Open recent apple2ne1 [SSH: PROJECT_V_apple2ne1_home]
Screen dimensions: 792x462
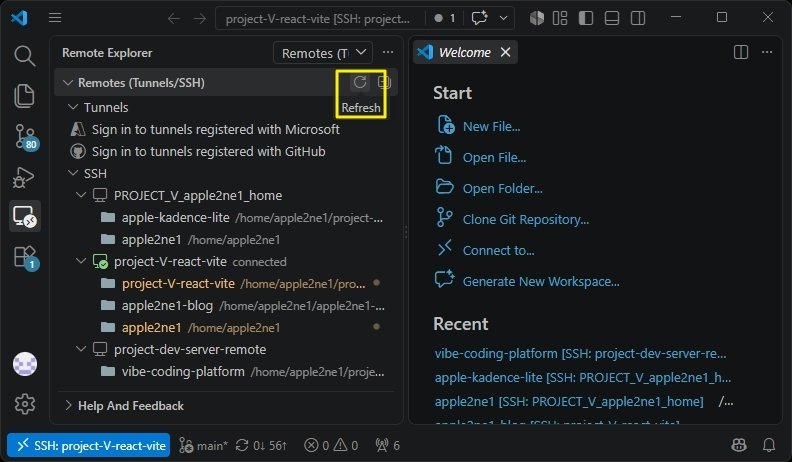569,401
